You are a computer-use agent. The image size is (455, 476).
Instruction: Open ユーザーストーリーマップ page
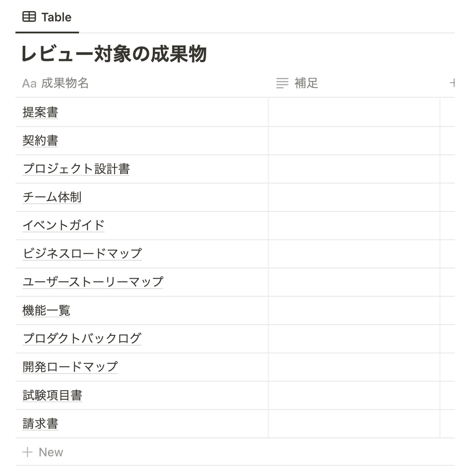click(x=93, y=282)
